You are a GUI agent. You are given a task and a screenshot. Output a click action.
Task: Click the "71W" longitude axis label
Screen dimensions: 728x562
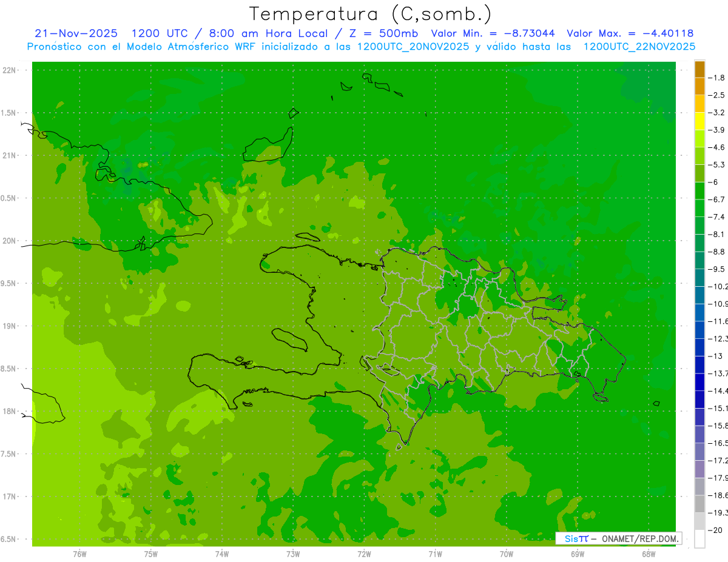[x=435, y=554]
